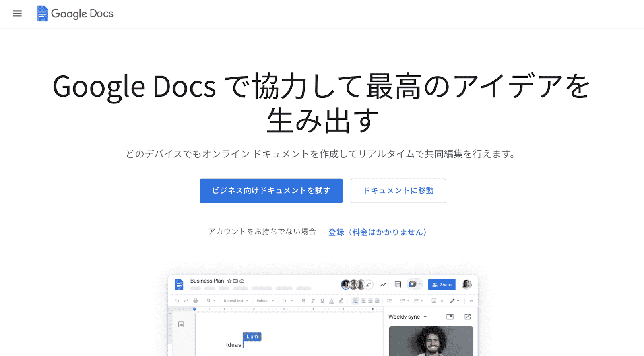Toggle underline formatting
644x356 pixels.
(322, 301)
